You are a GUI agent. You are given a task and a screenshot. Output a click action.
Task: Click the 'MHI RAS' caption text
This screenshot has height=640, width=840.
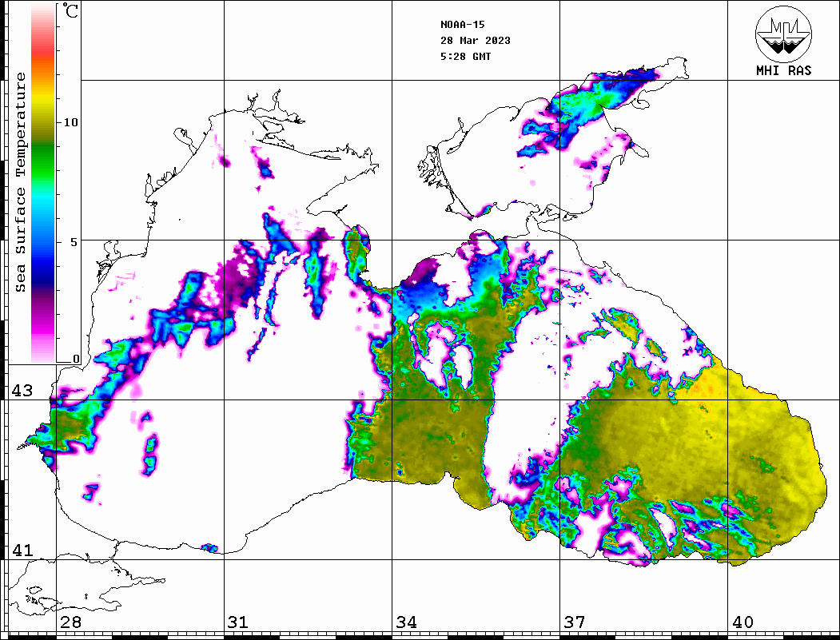click(x=784, y=70)
